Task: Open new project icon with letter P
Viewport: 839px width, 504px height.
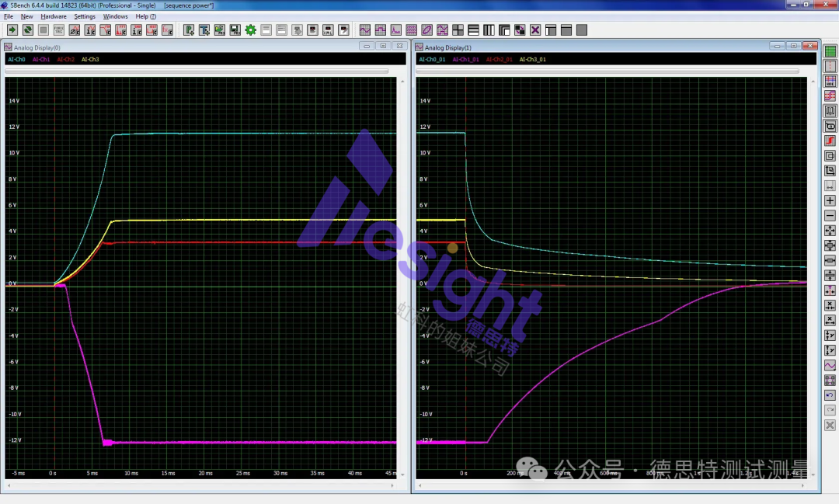Action: tap(189, 30)
